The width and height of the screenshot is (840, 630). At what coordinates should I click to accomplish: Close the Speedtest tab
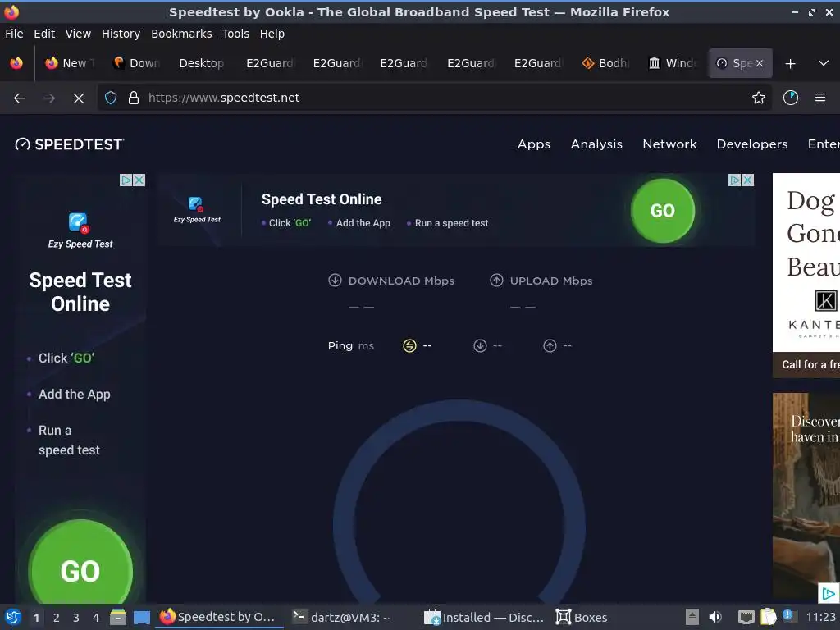pos(759,63)
